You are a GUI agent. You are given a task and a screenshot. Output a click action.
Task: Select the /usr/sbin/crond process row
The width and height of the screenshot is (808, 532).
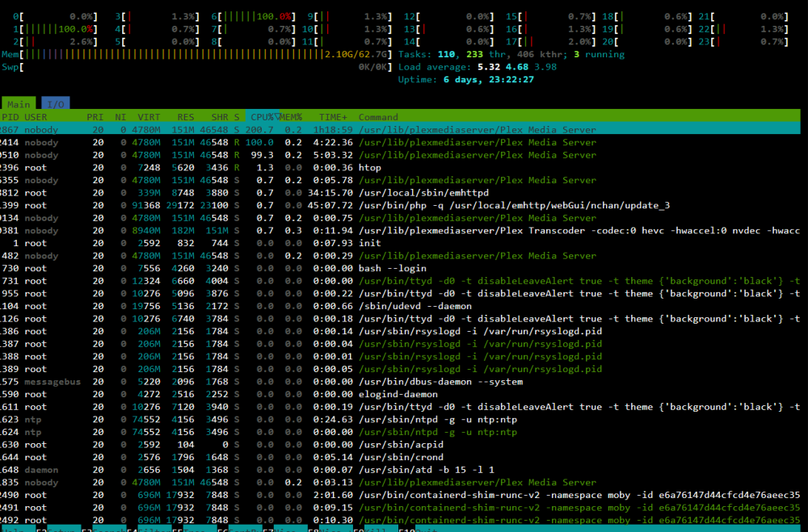[x=401, y=457]
